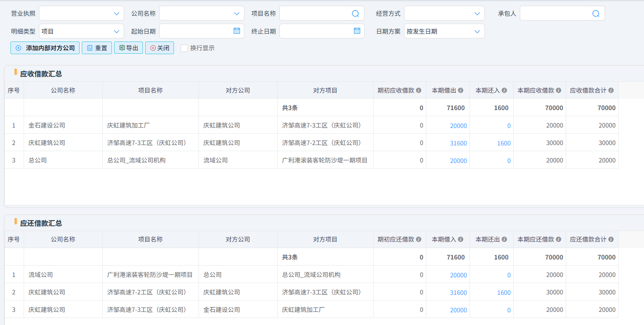Click info icon beside 应还借款合计 header
The width and height of the screenshot is (644, 325).
[611, 240]
